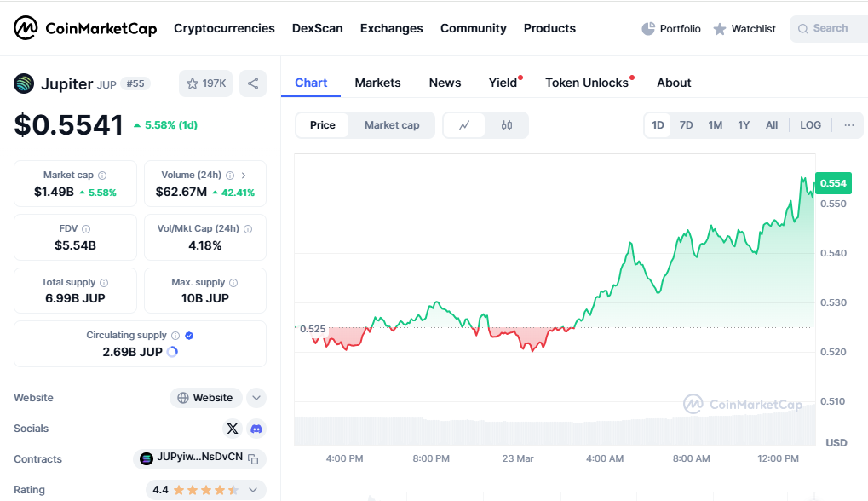Switch chart to Market cap view
Viewport: 868px width, 501px height.
tap(392, 125)
